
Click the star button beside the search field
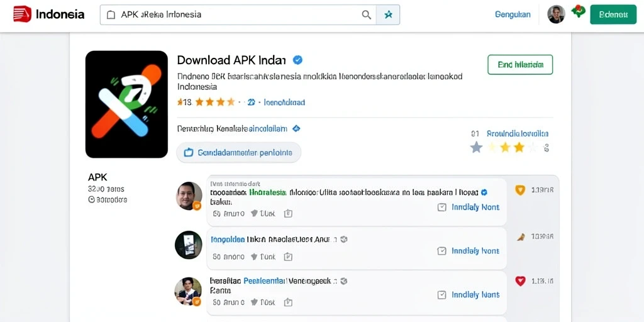pos(388,15)
